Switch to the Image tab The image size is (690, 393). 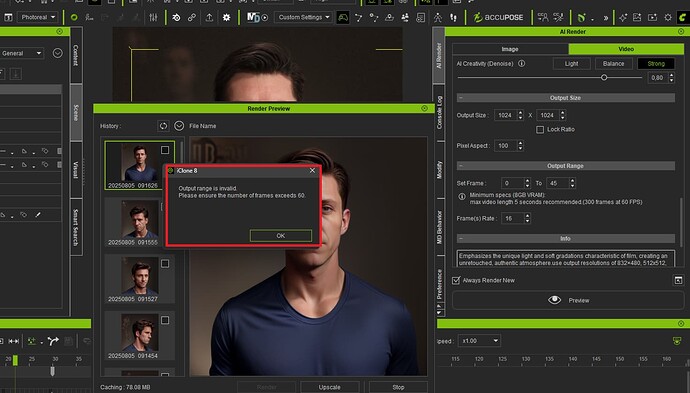(x=510, y=49)
